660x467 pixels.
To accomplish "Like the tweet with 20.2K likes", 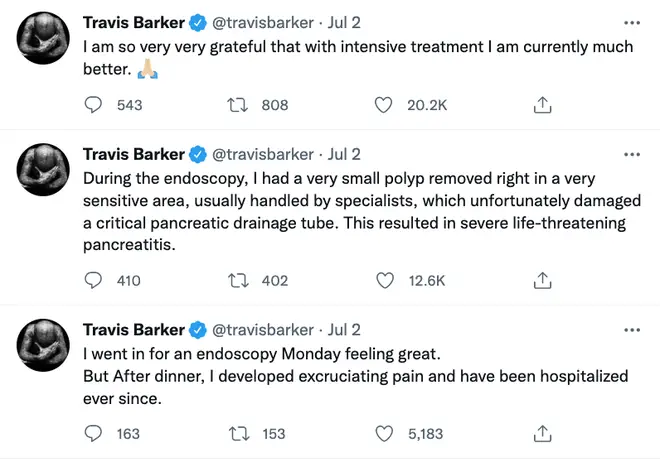I will point(383,105).
